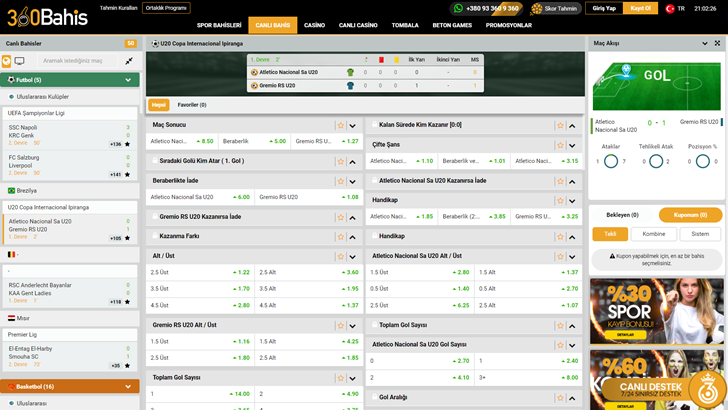Open CANLI CASİNO menu
This screenshot has height=410, width=728.
(358, 25)
